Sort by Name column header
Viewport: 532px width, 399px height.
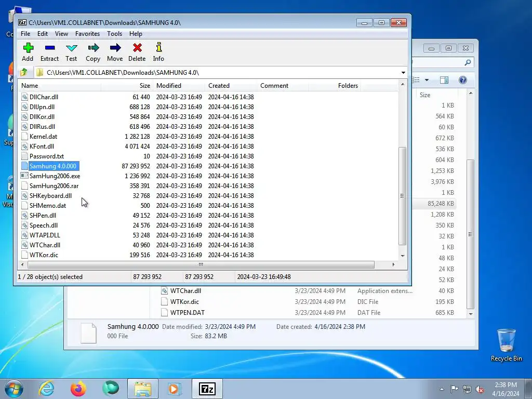[x=59, y=86]
